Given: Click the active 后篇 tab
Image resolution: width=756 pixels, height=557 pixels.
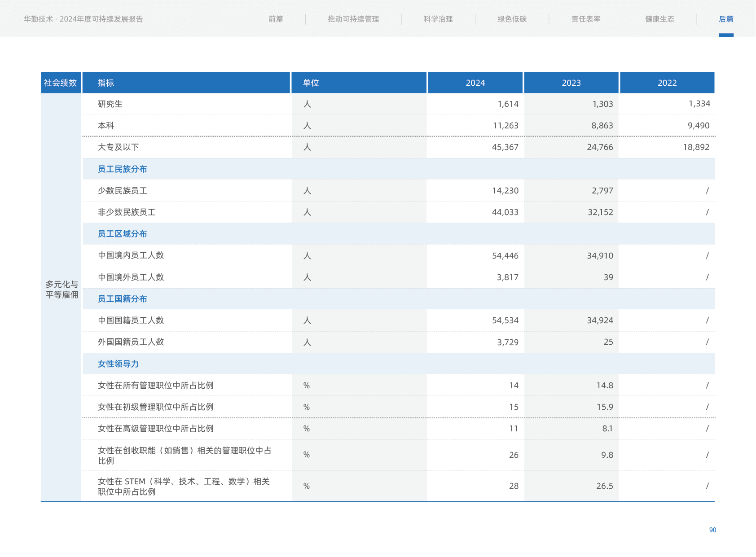Looking at the screenshot, I should [726, 19].
